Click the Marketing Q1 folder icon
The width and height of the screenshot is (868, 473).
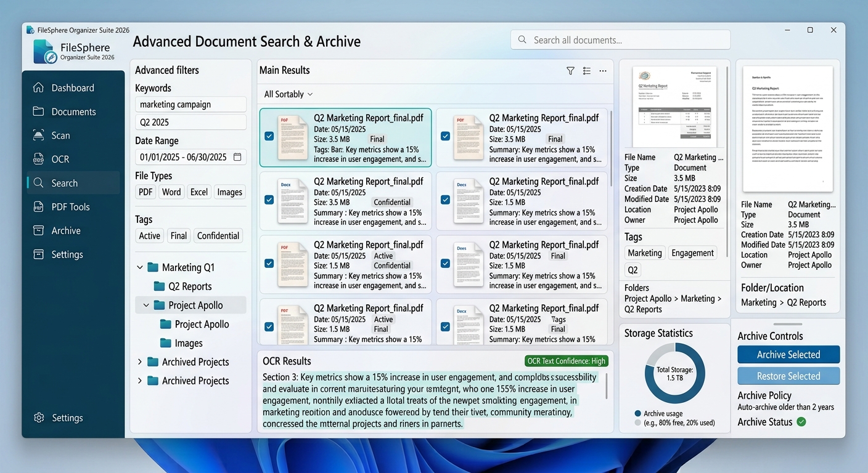(x=153, y=267)
